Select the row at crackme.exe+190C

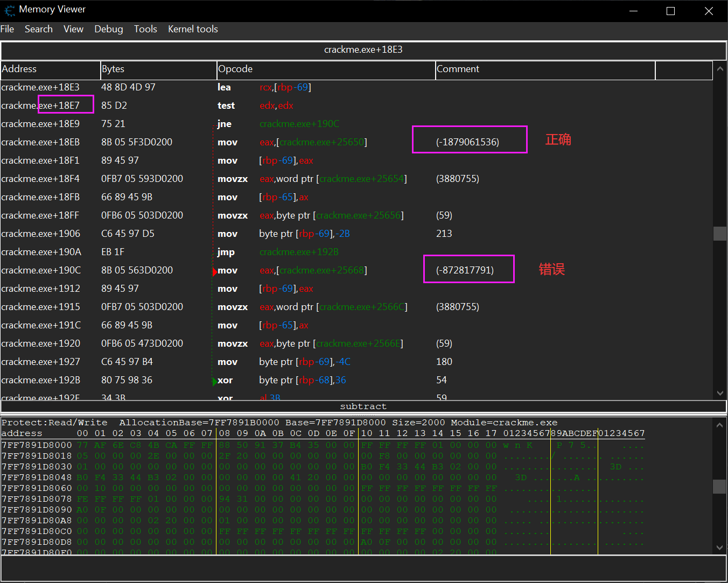click(x=356, y=270)
